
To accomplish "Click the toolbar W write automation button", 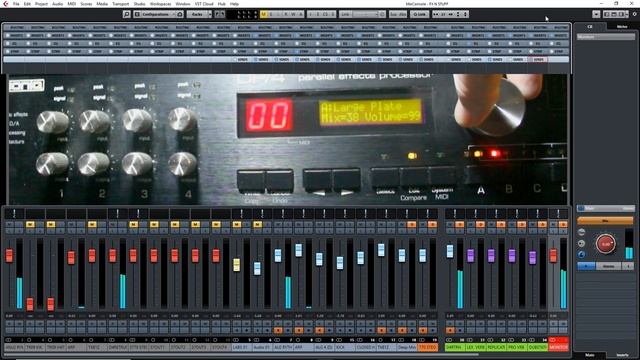I will 293,14.
